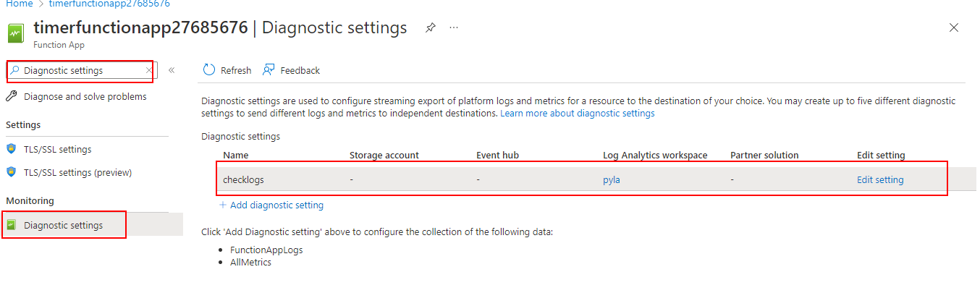
Task: Click the Feedback icon in toolbar
Action: (269, 70)
